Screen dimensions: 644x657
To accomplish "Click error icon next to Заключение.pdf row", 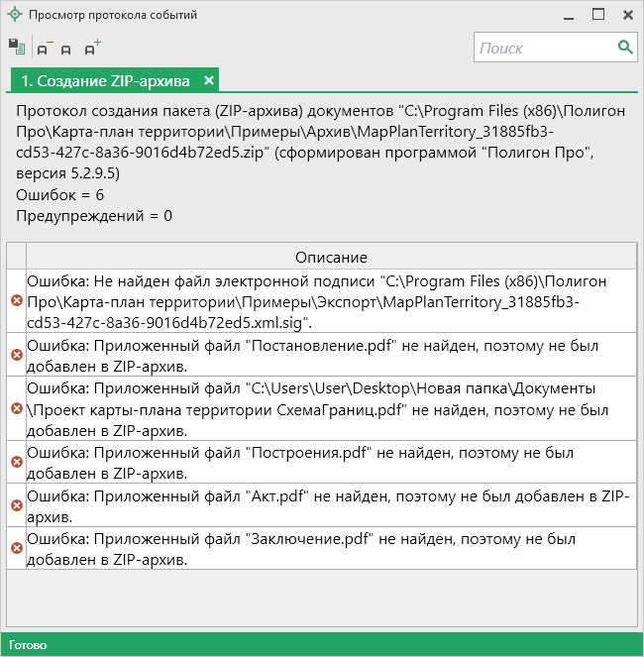I will pyautogui.click(x=16, y=548).
